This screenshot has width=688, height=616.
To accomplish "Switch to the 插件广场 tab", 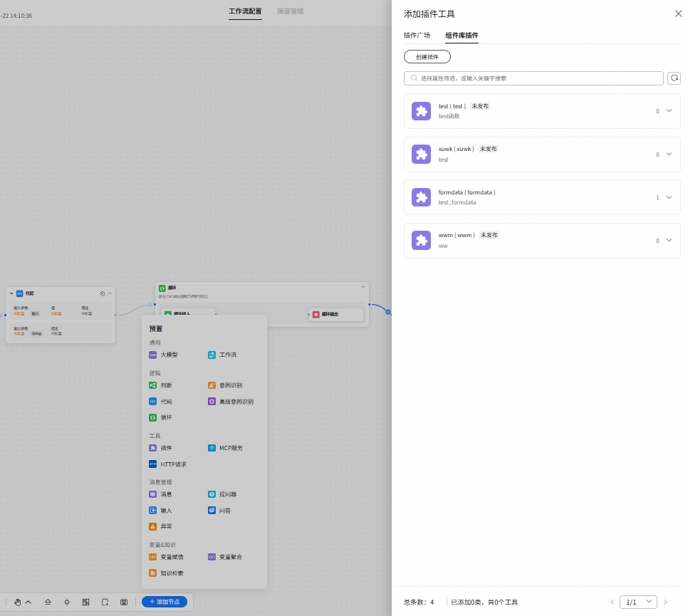I will 417,35.
